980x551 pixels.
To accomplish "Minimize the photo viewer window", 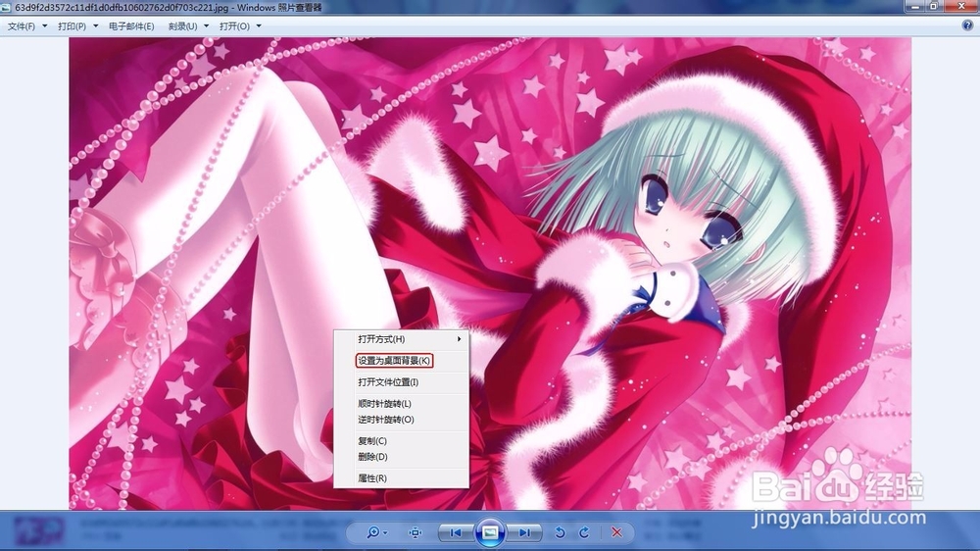I will coord(914,6).
